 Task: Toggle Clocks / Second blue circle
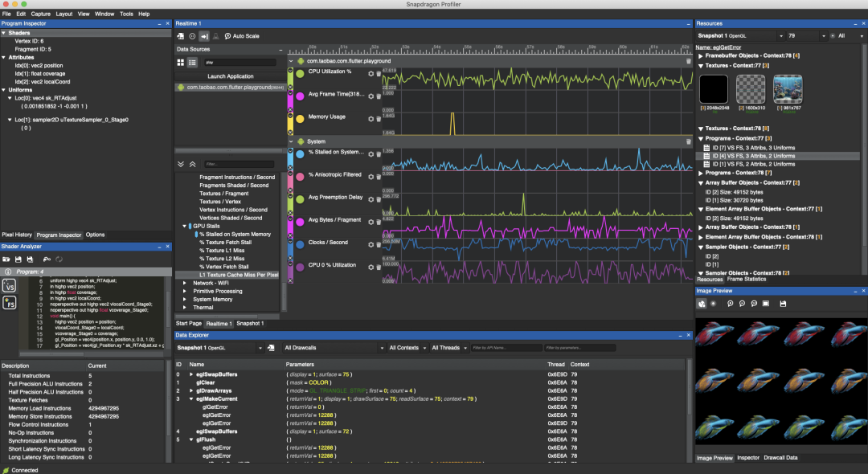(x=300, y=244)
